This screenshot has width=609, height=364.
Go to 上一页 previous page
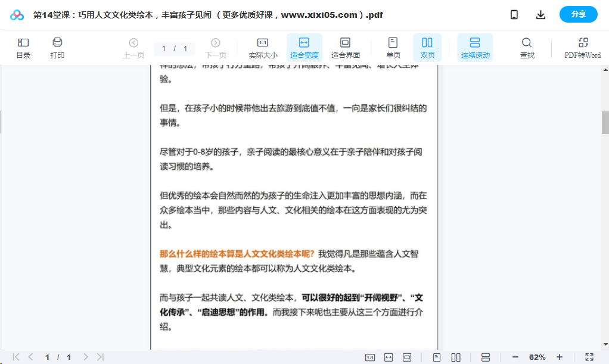133,48
